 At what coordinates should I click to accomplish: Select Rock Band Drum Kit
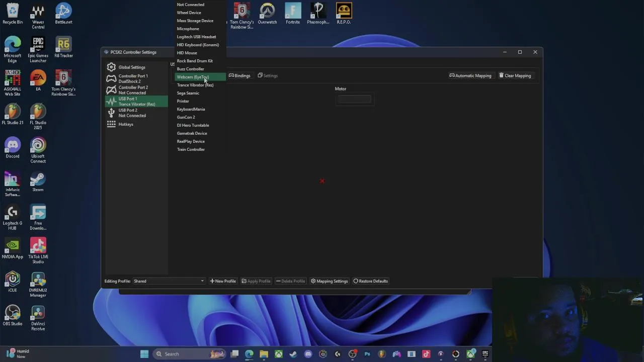point(200,61)
